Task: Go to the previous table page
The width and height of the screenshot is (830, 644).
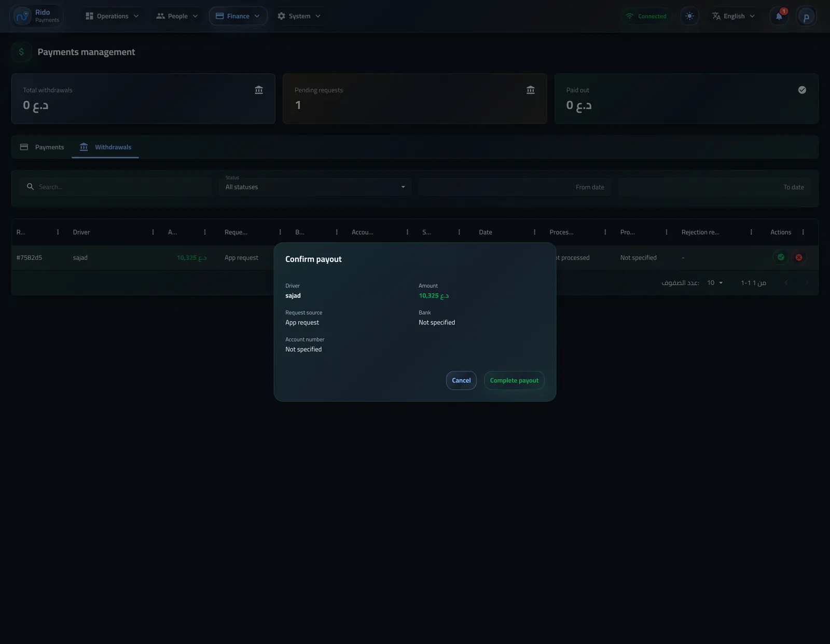Action: pyautogui.click(x=786, y=283)
